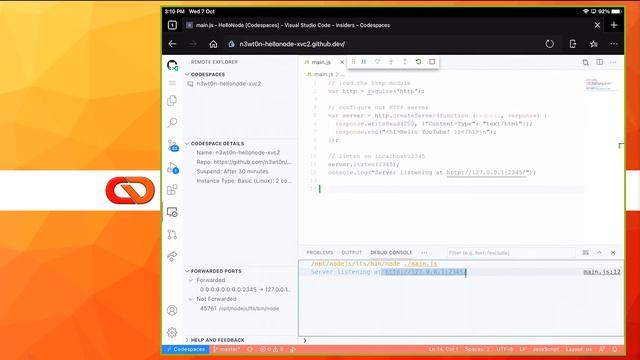The width and height of the screenshot is (640, 360).
Task: Click Ln 14, Col 1 cursor position
Action: coord(443,349)
